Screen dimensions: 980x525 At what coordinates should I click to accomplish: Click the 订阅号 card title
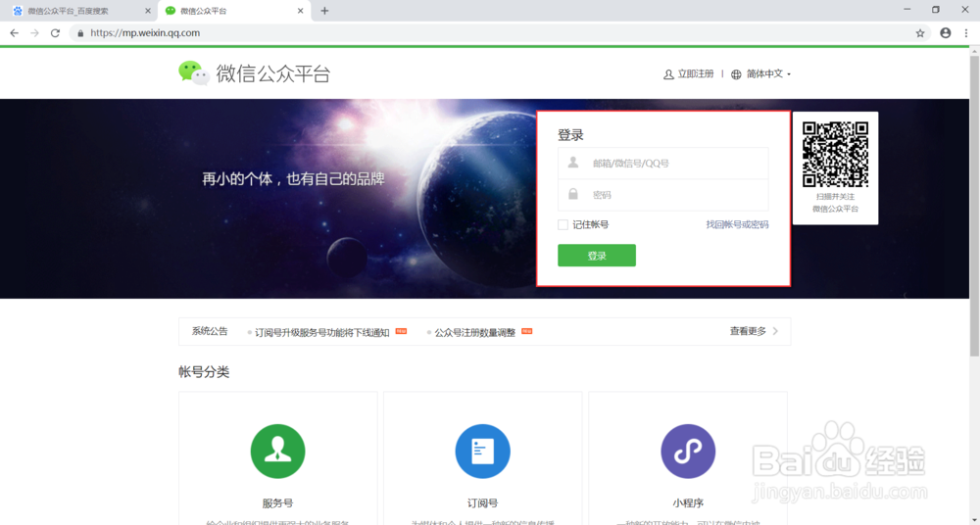482,503
